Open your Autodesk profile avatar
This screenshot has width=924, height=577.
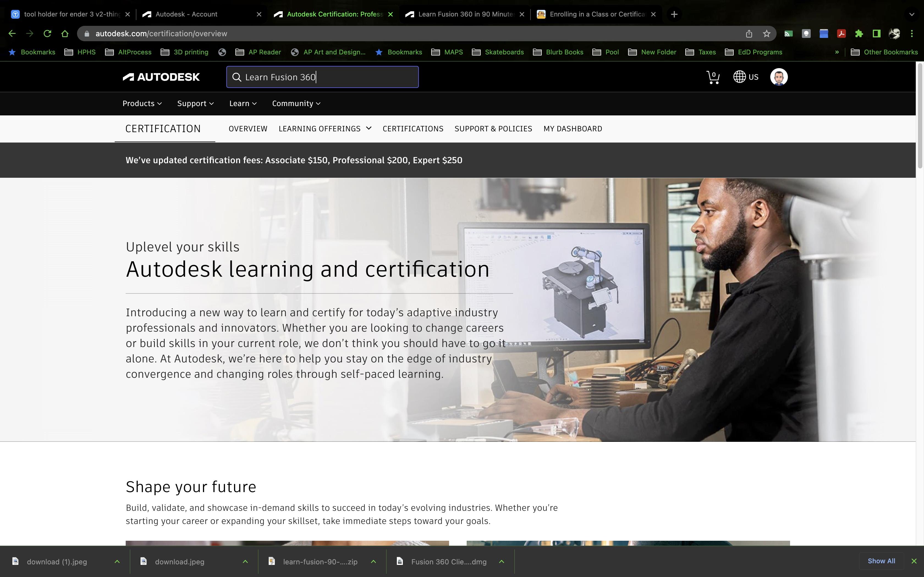pyautogui.click(x=778, y=77)
